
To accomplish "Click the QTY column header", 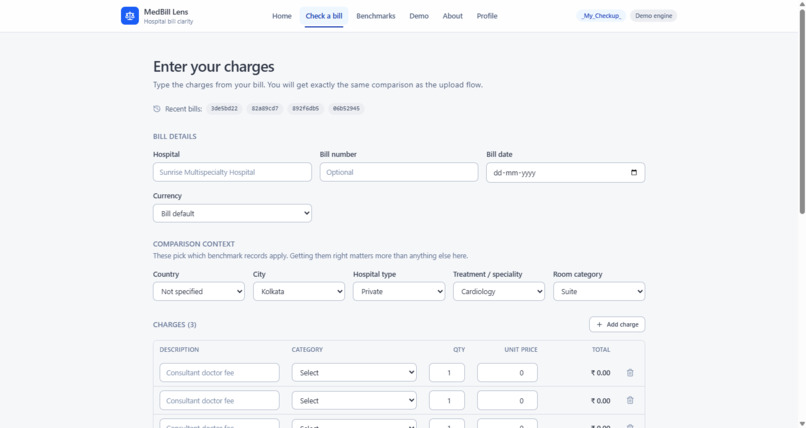I will 459,350.
